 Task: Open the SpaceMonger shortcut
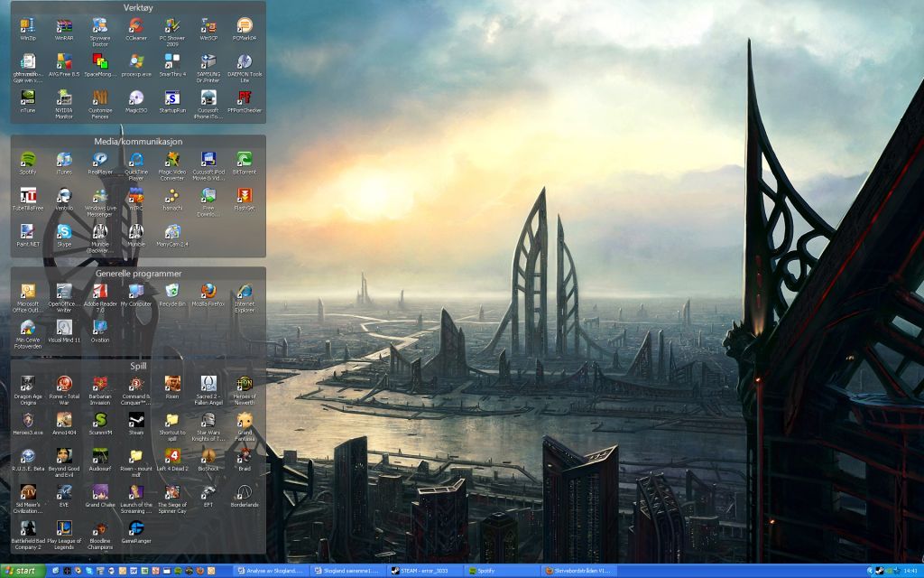coord(100,65)
